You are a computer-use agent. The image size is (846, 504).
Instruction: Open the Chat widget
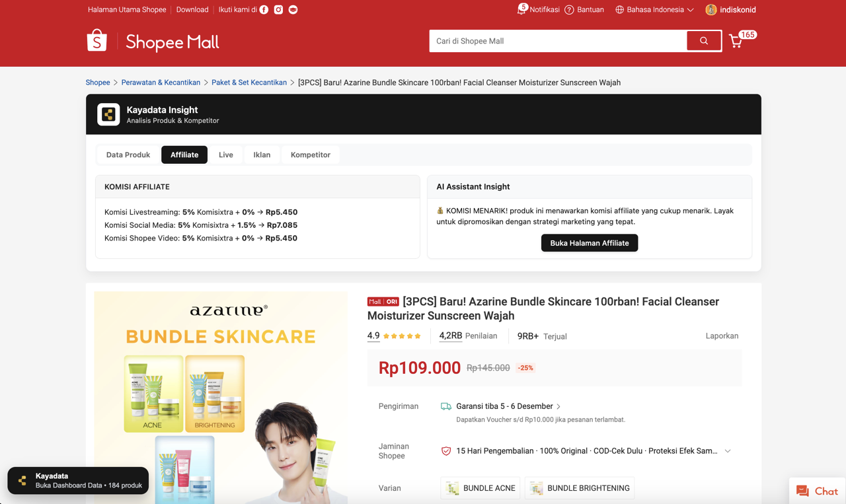(x=817, y=491)
